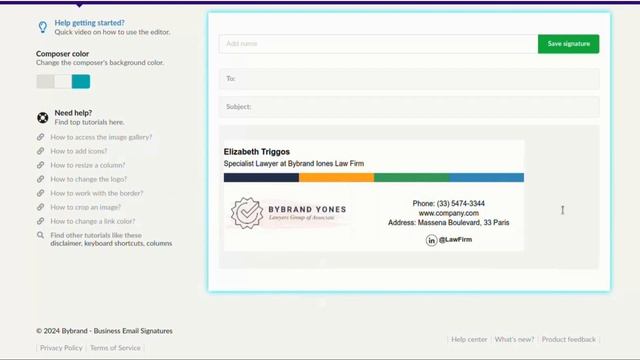Open disclaimer, keyboard shortcuts, columns link
640x360 pixels.
[111, 243]
